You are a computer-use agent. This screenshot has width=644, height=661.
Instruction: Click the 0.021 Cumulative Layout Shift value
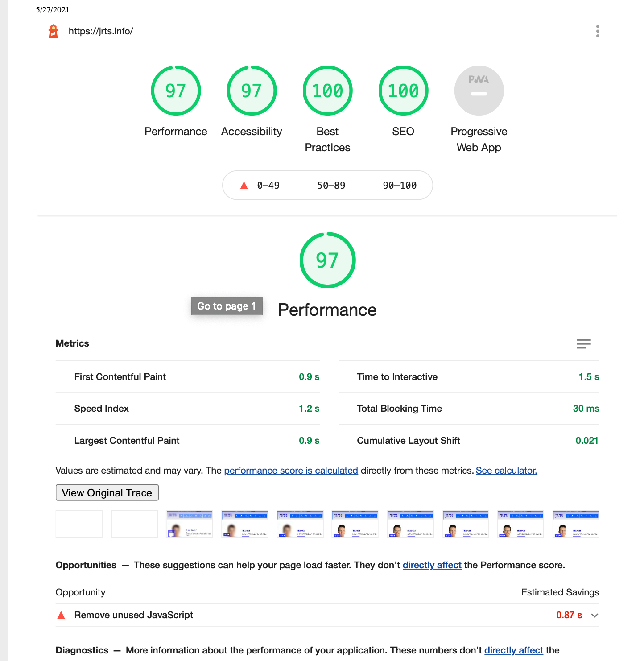point(587,441)
